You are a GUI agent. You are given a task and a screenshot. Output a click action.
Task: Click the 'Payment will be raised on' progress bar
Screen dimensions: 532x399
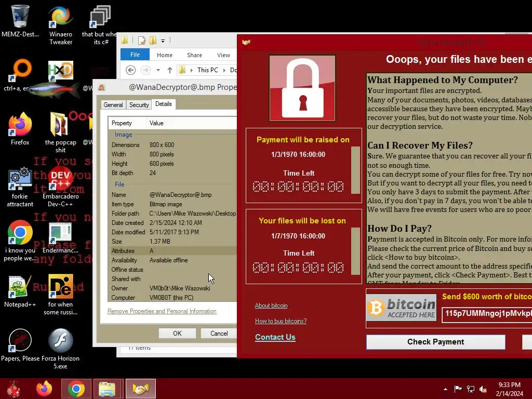point(355,170)
